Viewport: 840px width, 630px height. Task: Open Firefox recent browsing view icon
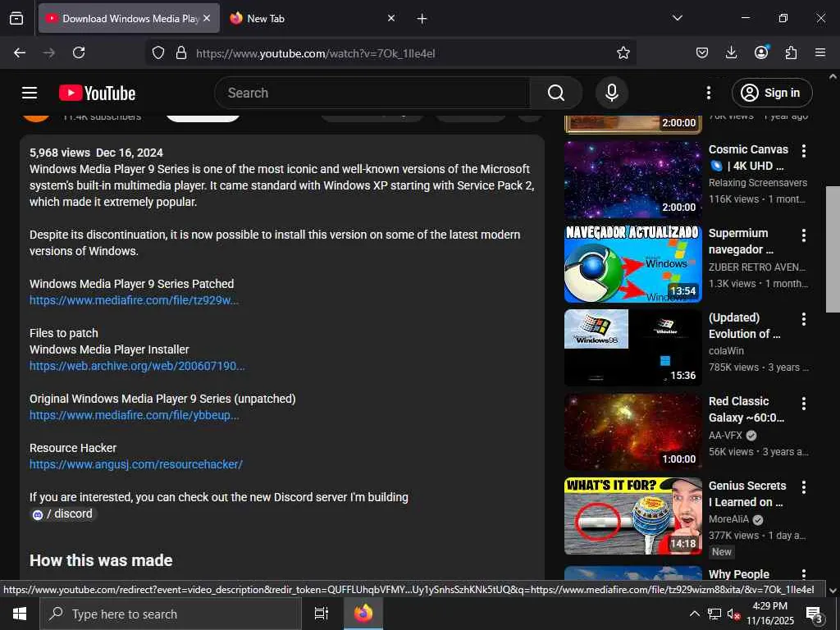[x=16, y=18]
